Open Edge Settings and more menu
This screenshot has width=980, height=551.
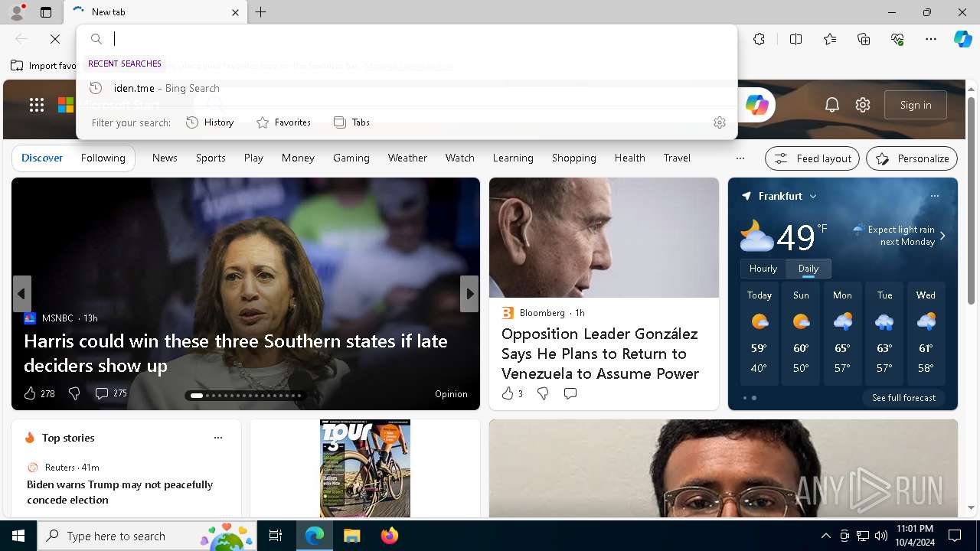click(x=931, y=39)
